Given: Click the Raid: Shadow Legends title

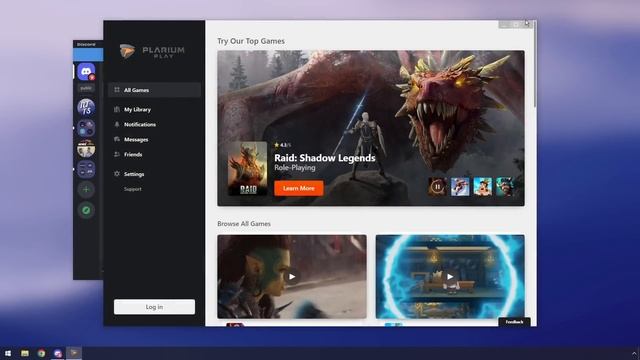Looking at the screenshot, I should pos(324,158).
